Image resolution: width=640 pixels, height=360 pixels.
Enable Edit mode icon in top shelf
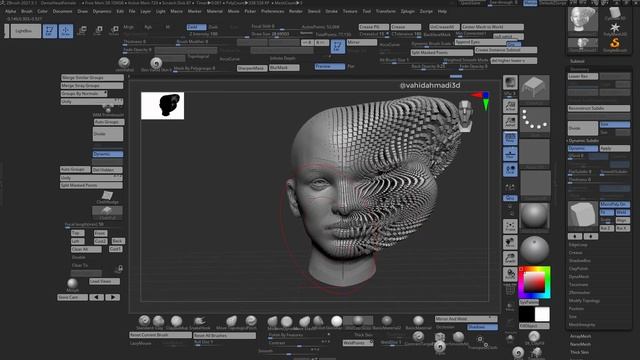[50, 31]
